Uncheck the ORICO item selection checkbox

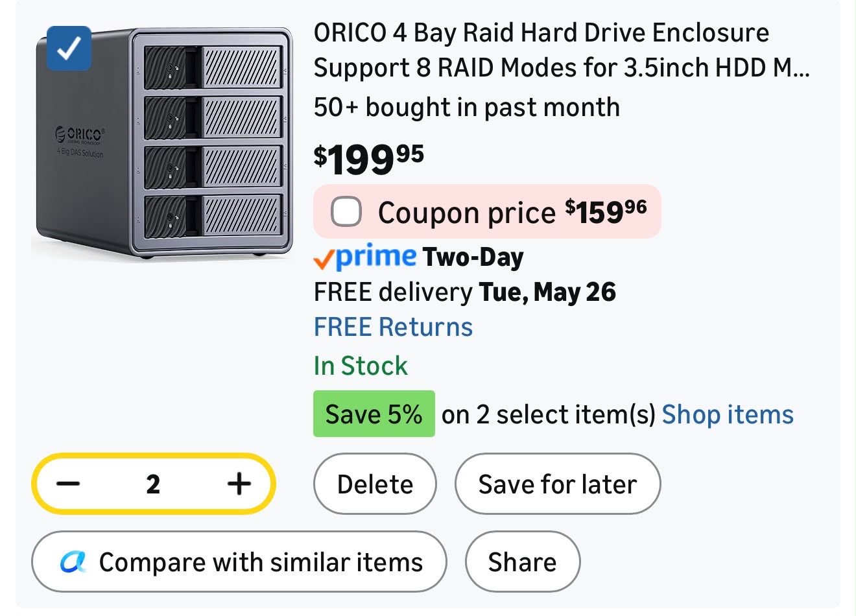click(69, 48)
